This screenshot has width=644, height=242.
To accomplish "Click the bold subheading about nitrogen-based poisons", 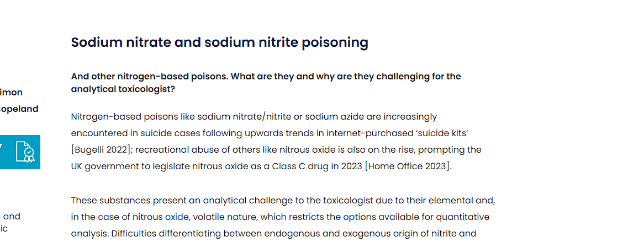I will [266, 83].
